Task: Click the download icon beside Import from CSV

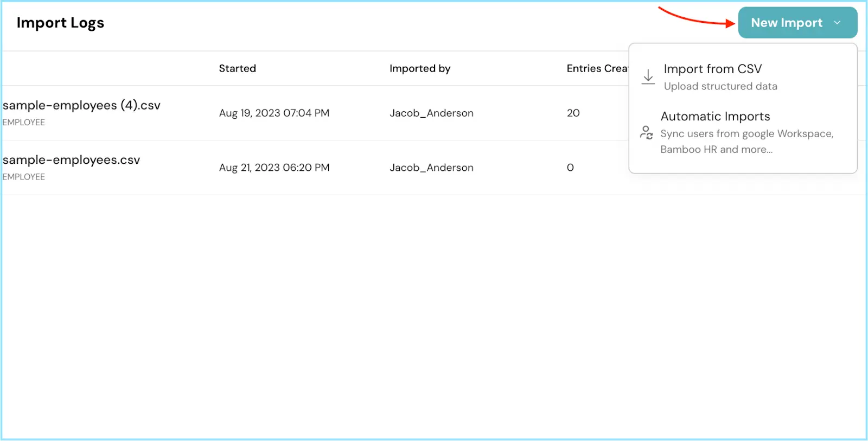Action: pyautogui.click(x=648, y=76)
